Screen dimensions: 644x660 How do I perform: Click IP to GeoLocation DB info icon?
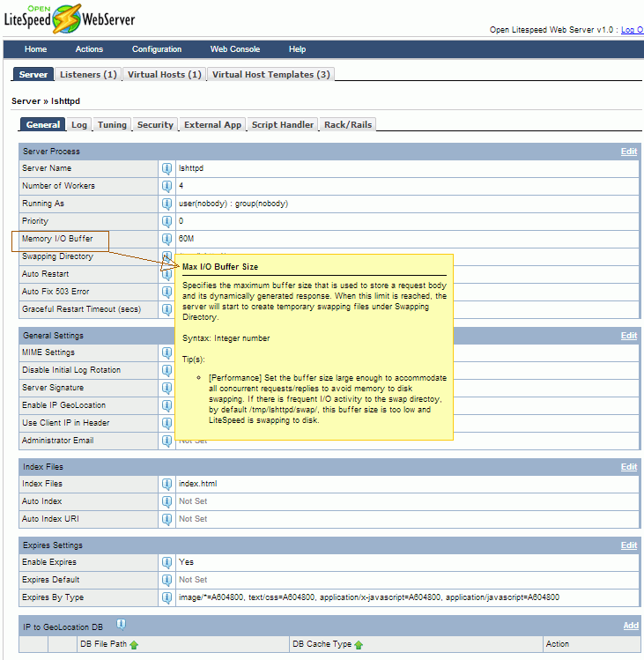(122, 624)
